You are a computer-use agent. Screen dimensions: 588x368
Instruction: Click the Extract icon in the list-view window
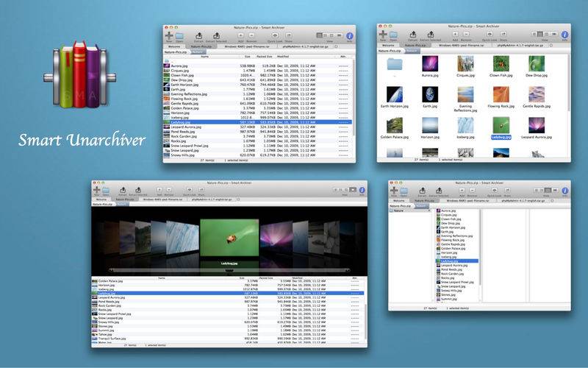199,35
